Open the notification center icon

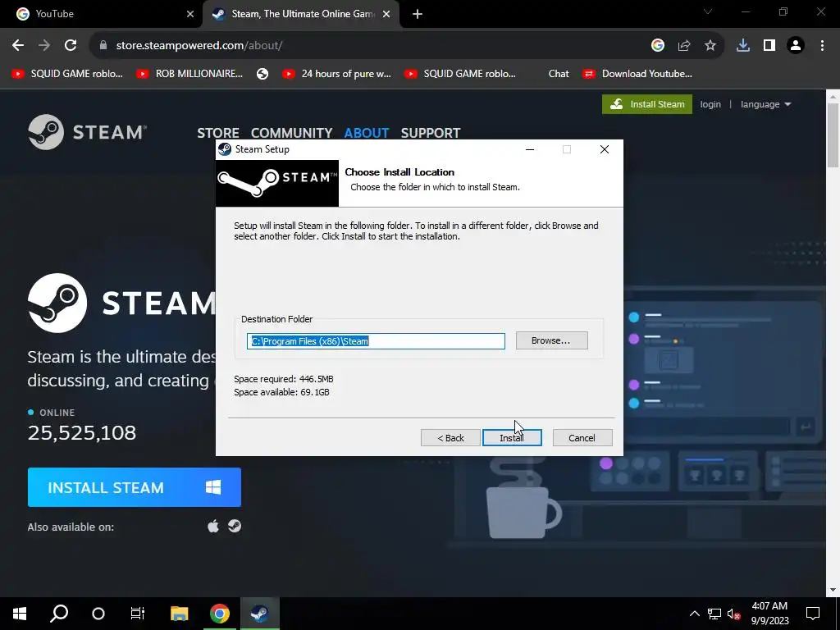(813, 614)
